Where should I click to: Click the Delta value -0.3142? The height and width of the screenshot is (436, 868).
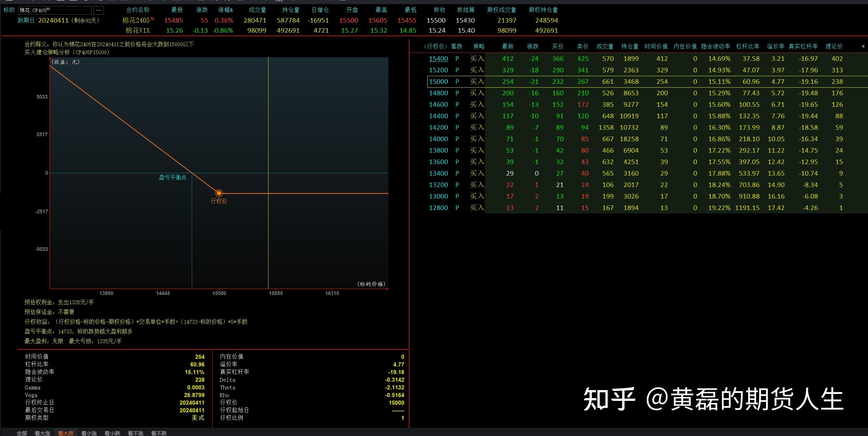point(395,380)
